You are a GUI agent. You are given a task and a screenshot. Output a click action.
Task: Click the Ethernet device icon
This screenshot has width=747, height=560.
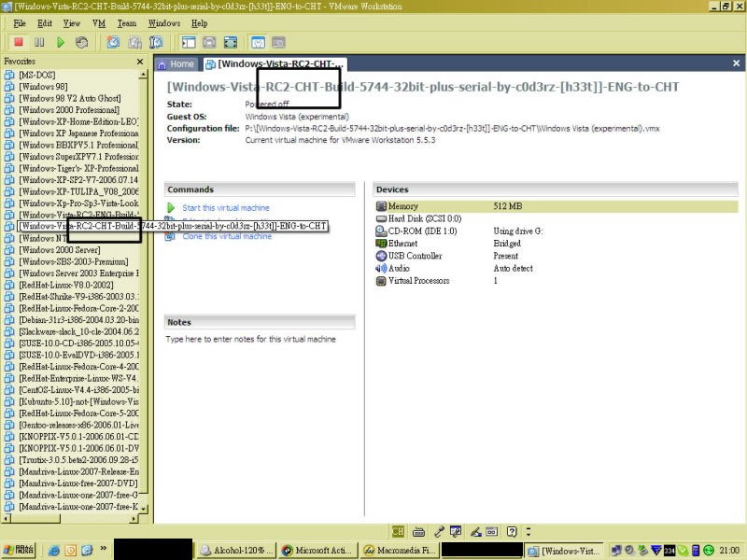(x=381, y=244)
